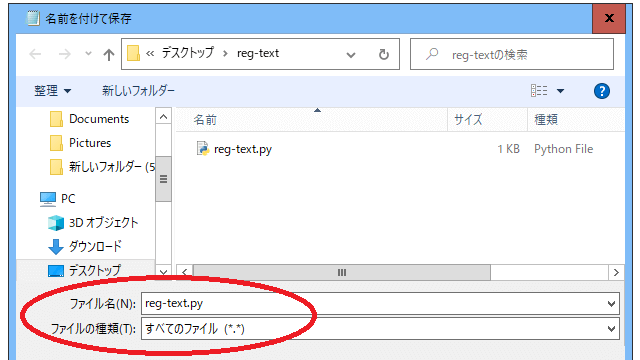Image resolution: width=640 pixels, height=360 pixels.
Task: Refresh the reg-text folder view
Action: click(383, 54)
